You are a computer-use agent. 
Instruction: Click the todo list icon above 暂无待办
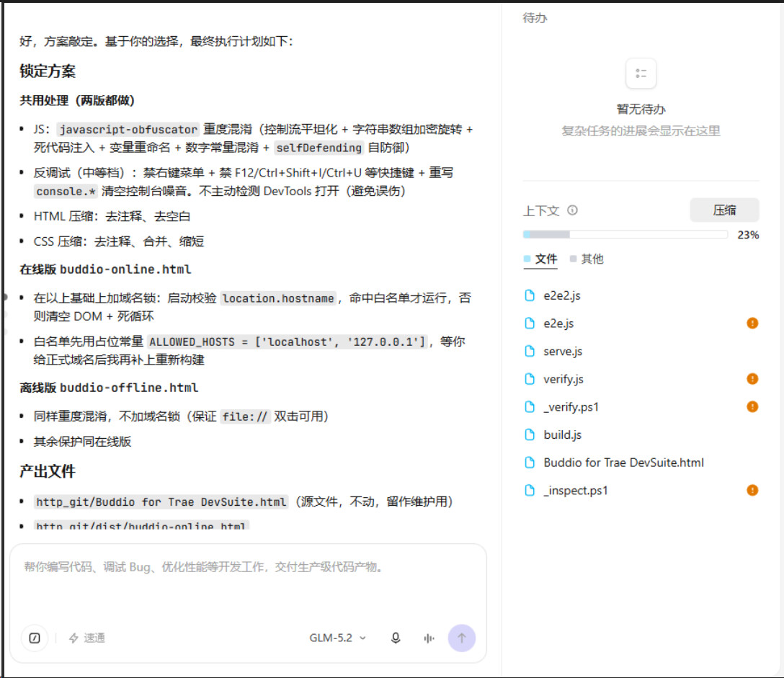tap(641, 73)
